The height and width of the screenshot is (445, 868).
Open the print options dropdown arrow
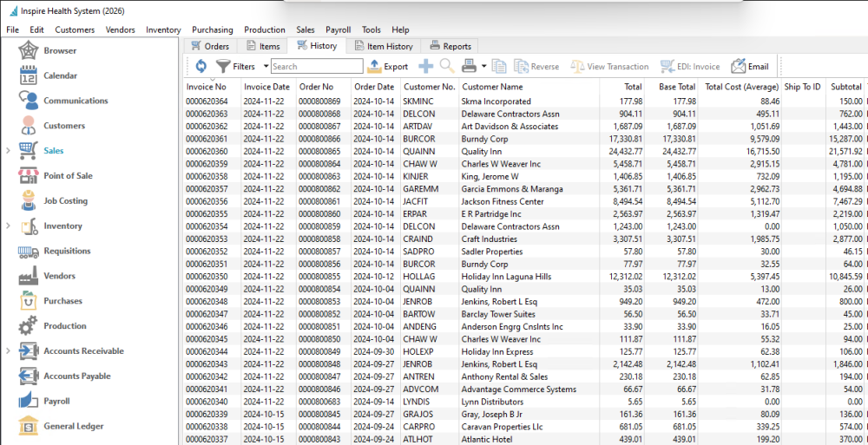point(483,67)
